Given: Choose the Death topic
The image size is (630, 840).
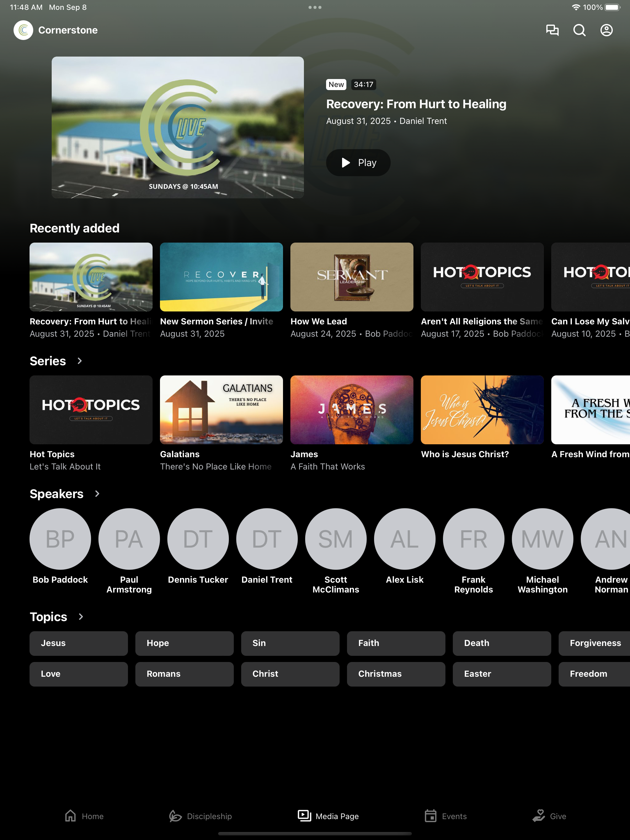Looking at the screenshot, I should (502, 643).
